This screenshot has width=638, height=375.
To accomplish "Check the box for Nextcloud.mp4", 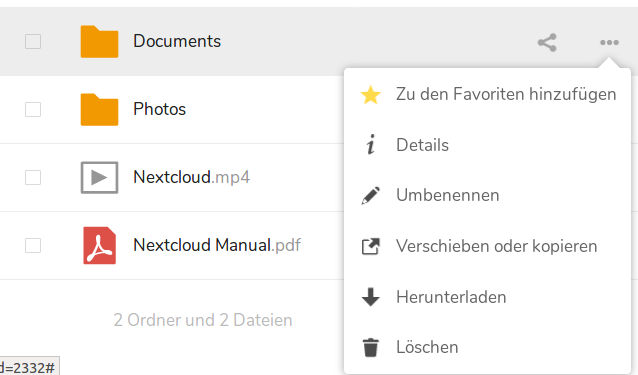I will 33,177.
